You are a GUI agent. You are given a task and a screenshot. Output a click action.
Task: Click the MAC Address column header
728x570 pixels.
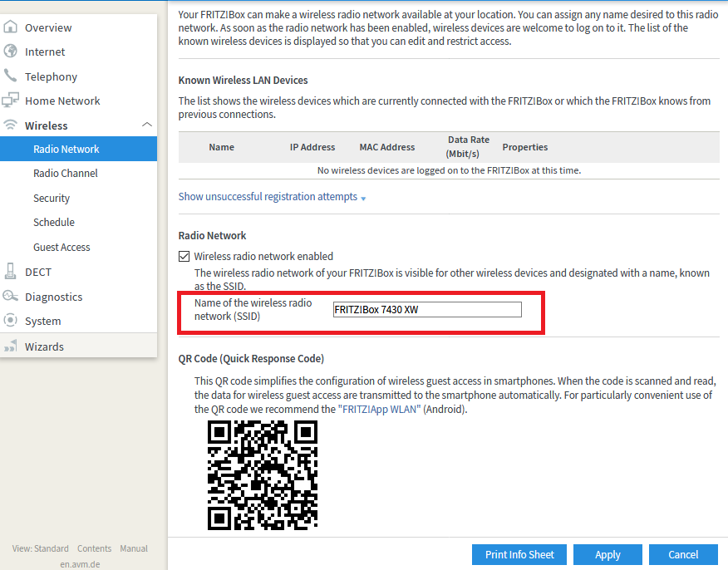click(387, 147)
